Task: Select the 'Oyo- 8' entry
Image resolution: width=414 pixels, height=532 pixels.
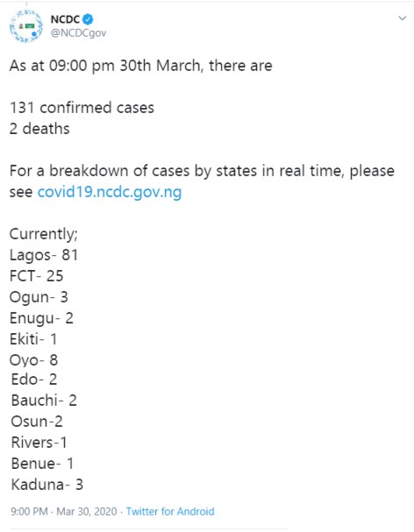Action: point(33,360)
